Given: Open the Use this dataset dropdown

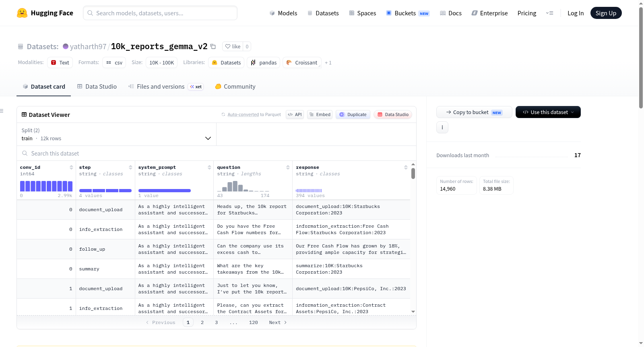Looking at the screenshot, I should [x=548, y=112].
